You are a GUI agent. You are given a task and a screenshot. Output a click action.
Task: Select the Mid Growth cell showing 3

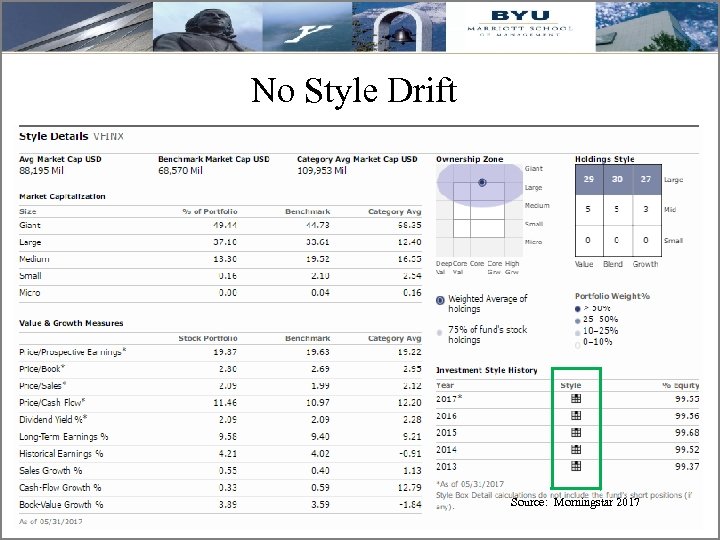[647, 209]
